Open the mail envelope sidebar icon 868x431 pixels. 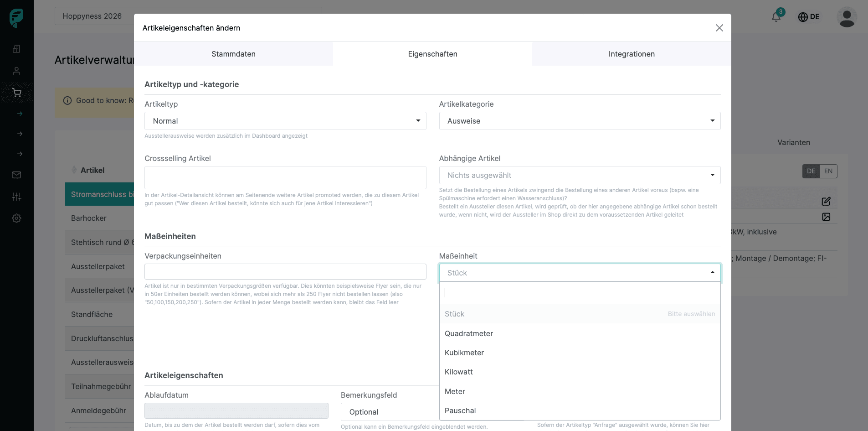tap(17, 175)
